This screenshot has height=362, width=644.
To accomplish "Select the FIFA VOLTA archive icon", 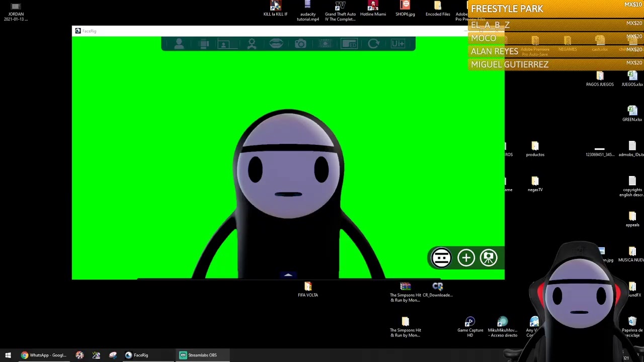I will coord(308,290).
